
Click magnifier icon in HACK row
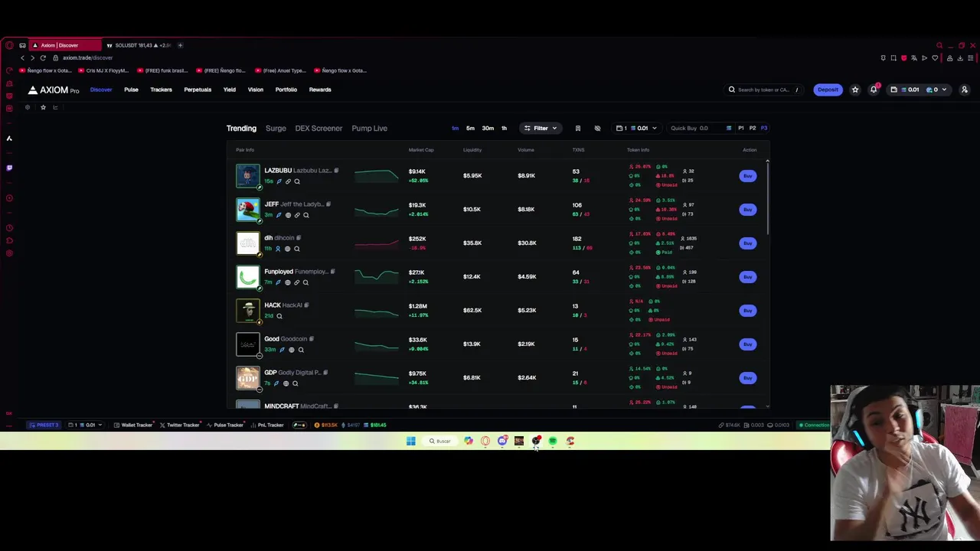[279, 316]
